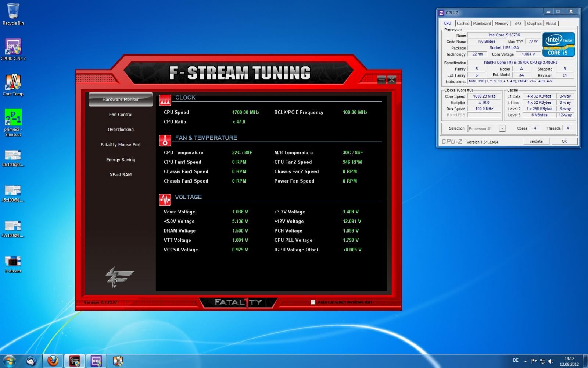Switch to the Memory tab in CPU-Z
Image resolution: width=588 pixels, height=368 pixels.
[501, 24]
